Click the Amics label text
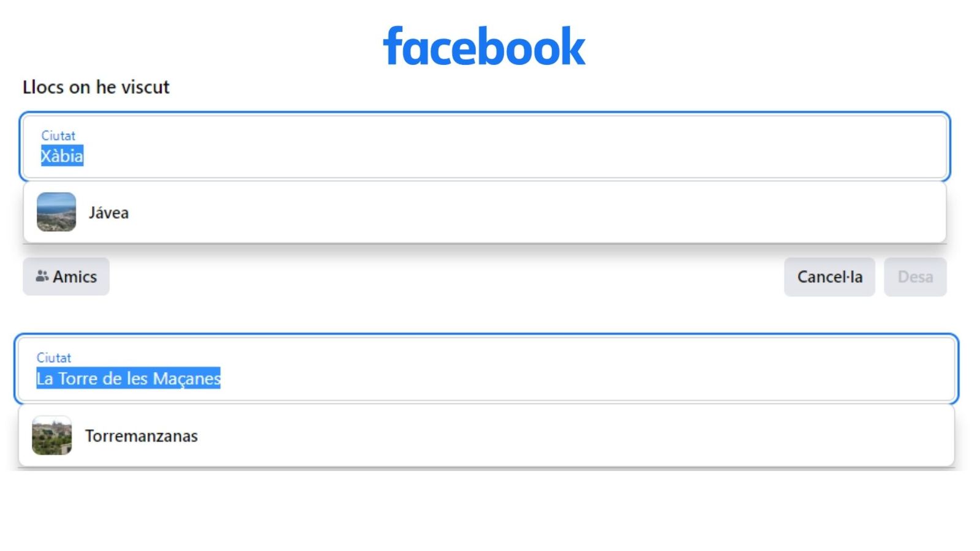The width and height of the screenshot is (980, 551). pos(75,277)
